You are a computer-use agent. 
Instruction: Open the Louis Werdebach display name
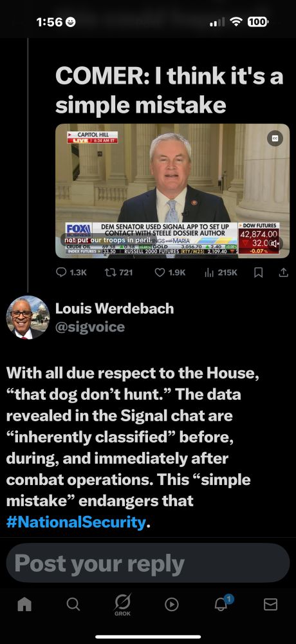[115, 308]
